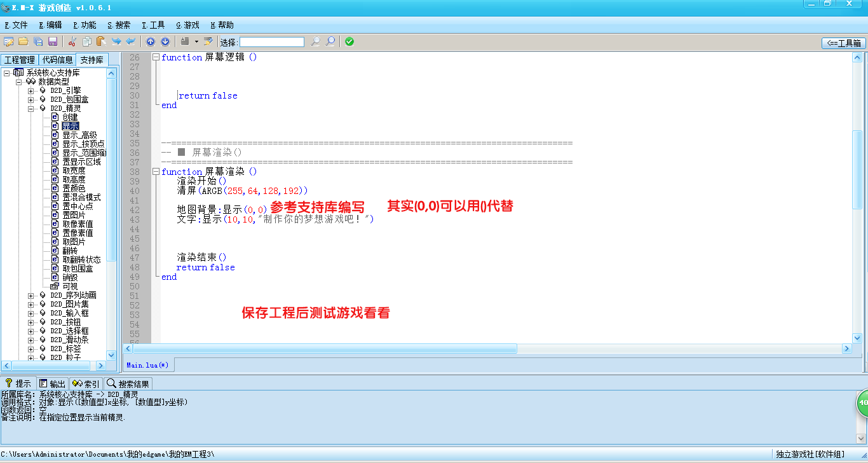Open the G.游戏 menu

[x=187, y=25]
